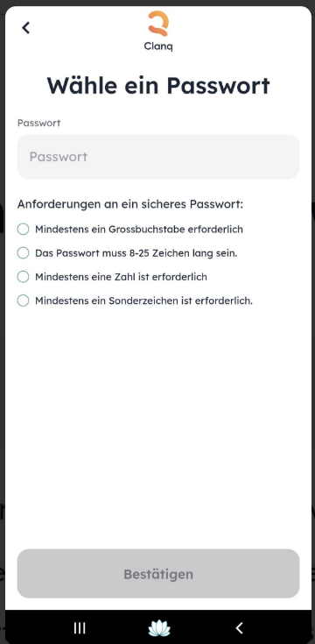This screenshot has height=644, width=315.
Task: Open Android recent apps button
Action: (x=80, y=627)
